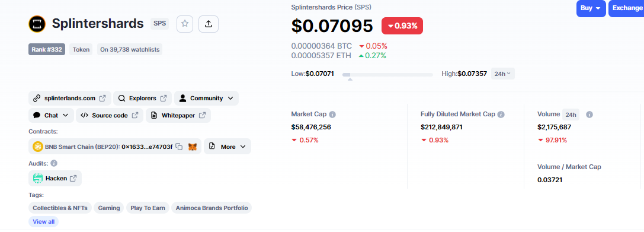
Task: Click the Splintershards logo icon
Action: point(37,24)
